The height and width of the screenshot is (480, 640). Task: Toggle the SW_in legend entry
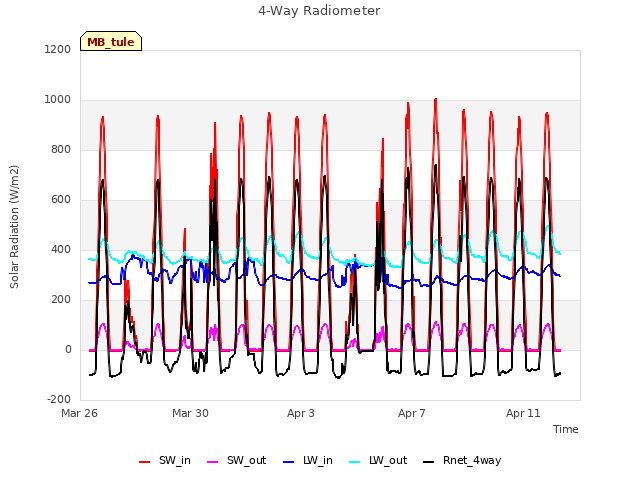point(165,461)
